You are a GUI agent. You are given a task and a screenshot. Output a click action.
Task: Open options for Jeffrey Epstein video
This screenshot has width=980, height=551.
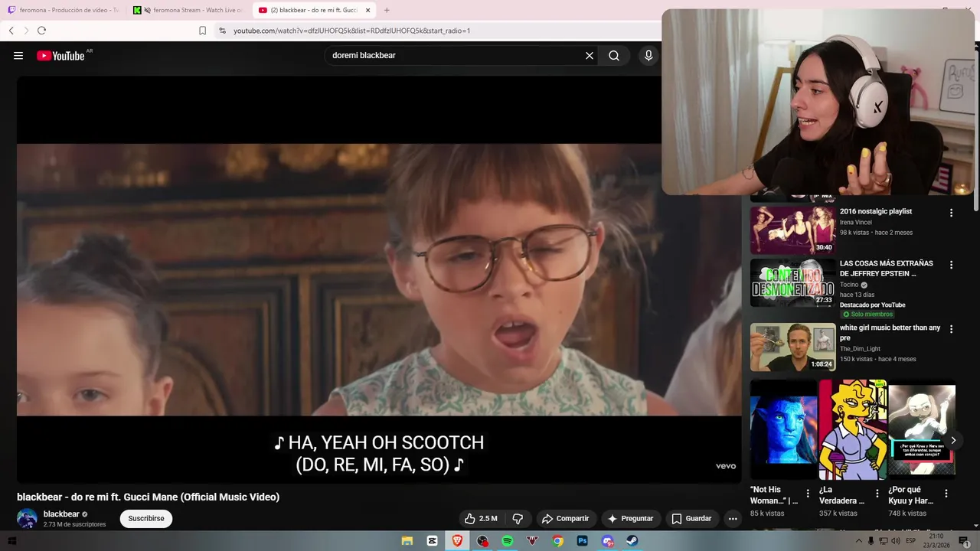(x=952, y=265)
